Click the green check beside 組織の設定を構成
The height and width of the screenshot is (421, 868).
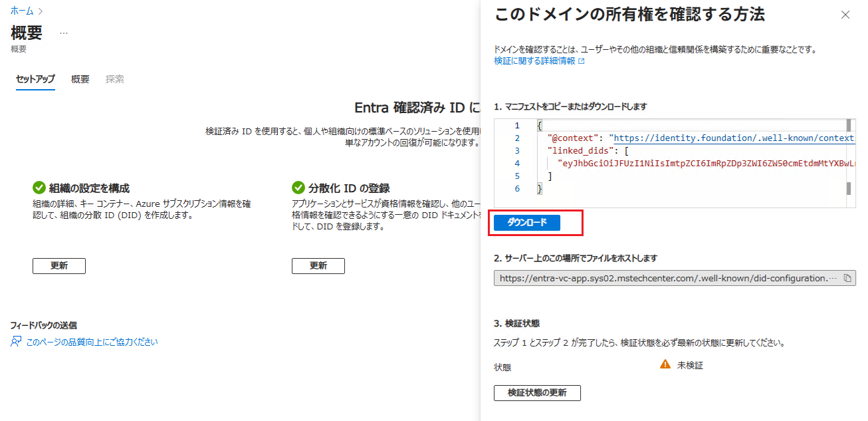click(x=39, y=188)
